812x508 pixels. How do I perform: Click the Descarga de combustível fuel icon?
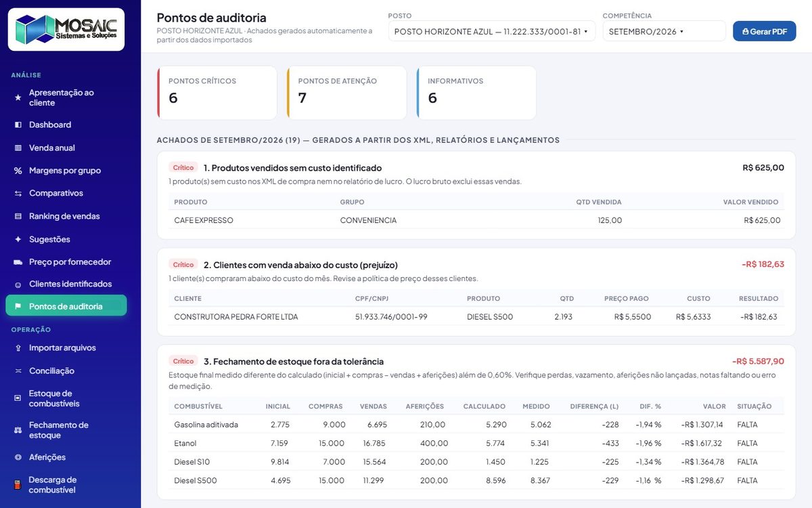click(x=18, y=484)
